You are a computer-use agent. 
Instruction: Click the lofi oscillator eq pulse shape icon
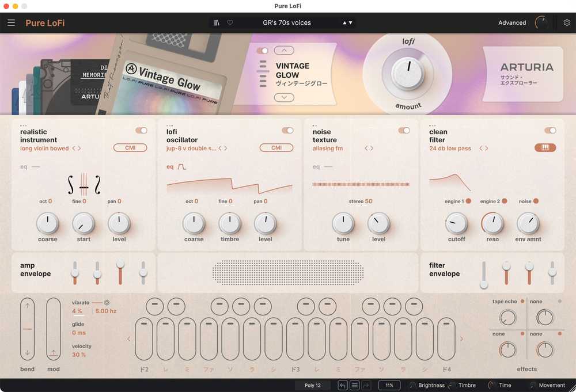(182, 166)
